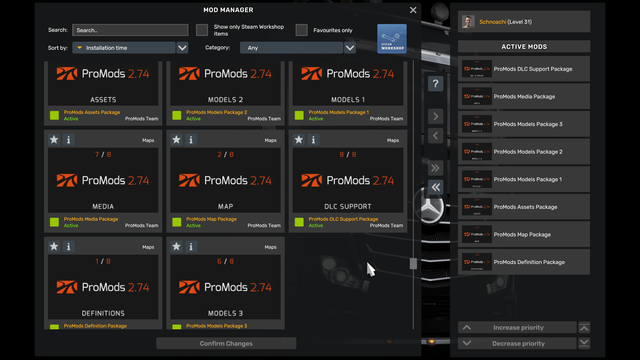Close the Mod Manager window
The height and width of the screenshot is (360, 640).
pos(413,10)
